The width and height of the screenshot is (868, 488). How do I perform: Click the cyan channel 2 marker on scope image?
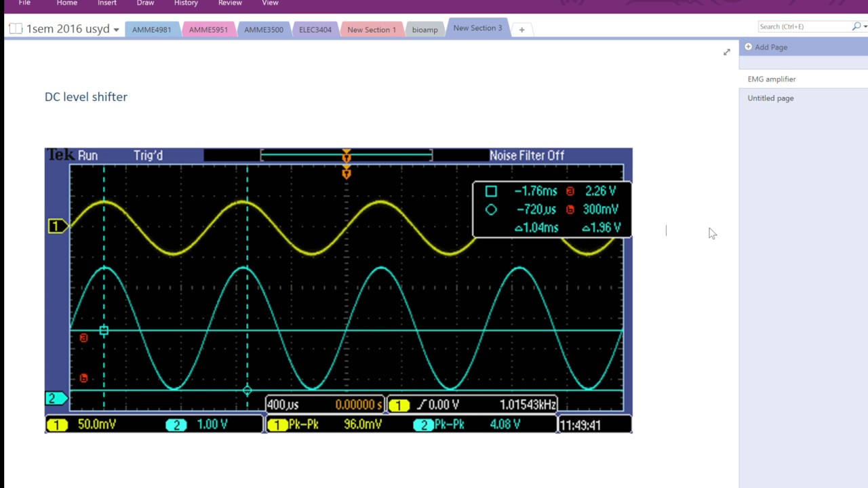click(x=55, y=399)
